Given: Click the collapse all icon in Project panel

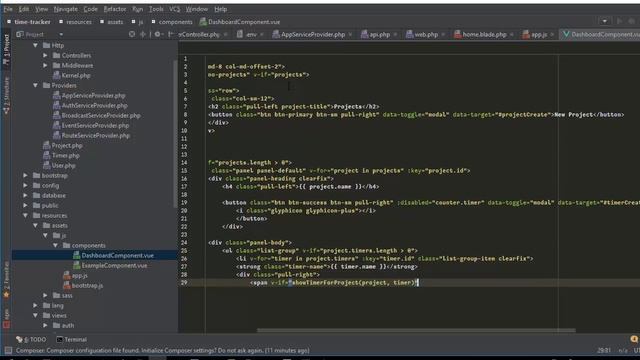Looking at the screenshot, I should [x=143, y=34].
